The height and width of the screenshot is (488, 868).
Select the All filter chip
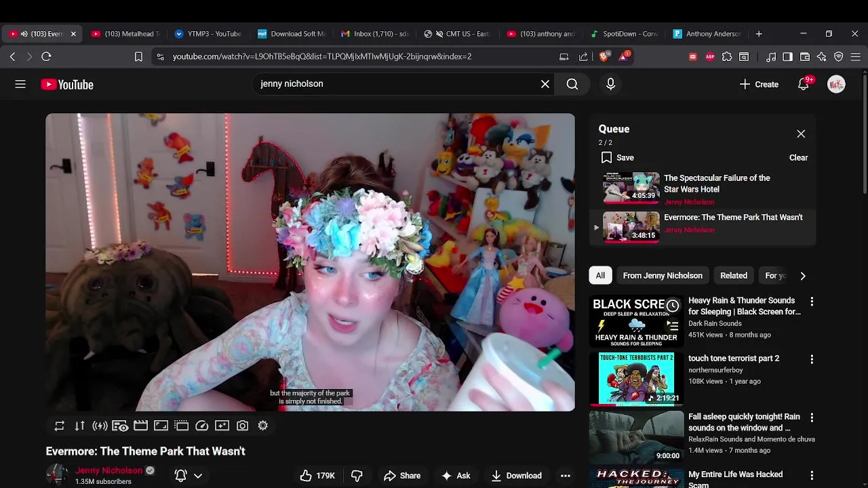pos(600,276)
